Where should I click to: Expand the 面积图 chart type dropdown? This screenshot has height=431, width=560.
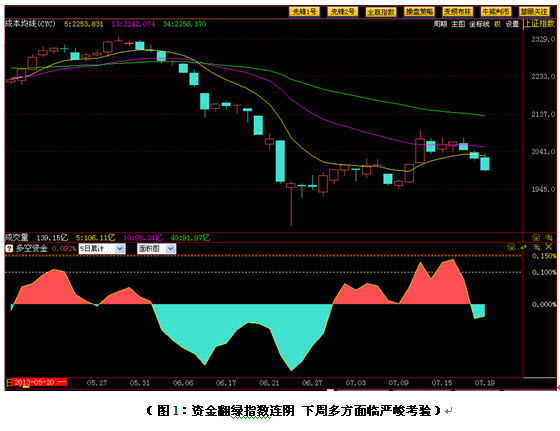coord(171,249)
